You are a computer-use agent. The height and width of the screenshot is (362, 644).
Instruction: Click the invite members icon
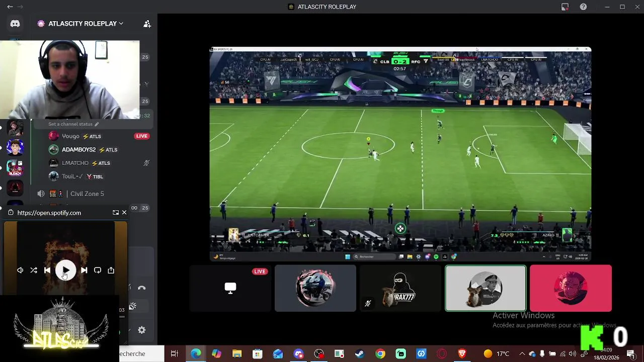147,24
